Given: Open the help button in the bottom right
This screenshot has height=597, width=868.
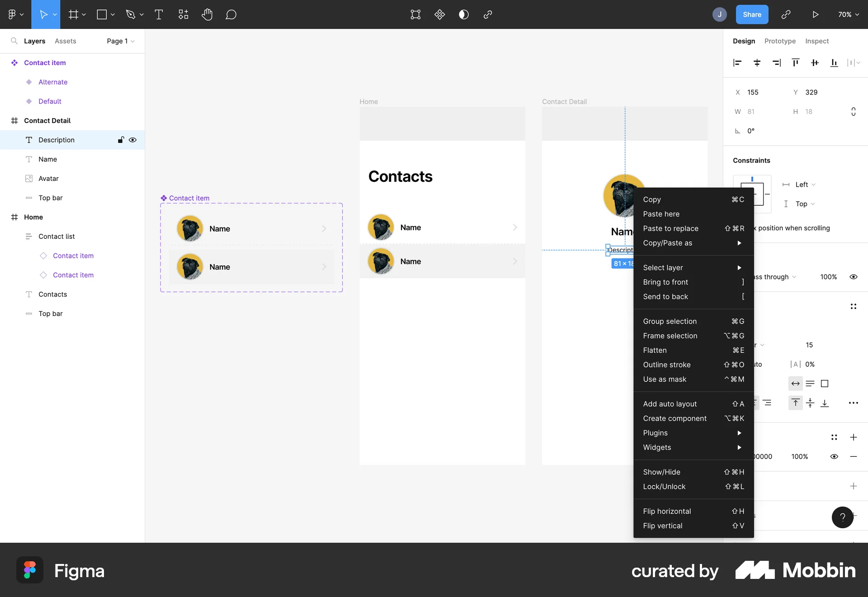Looking at the screenshot, I should 842,517.
